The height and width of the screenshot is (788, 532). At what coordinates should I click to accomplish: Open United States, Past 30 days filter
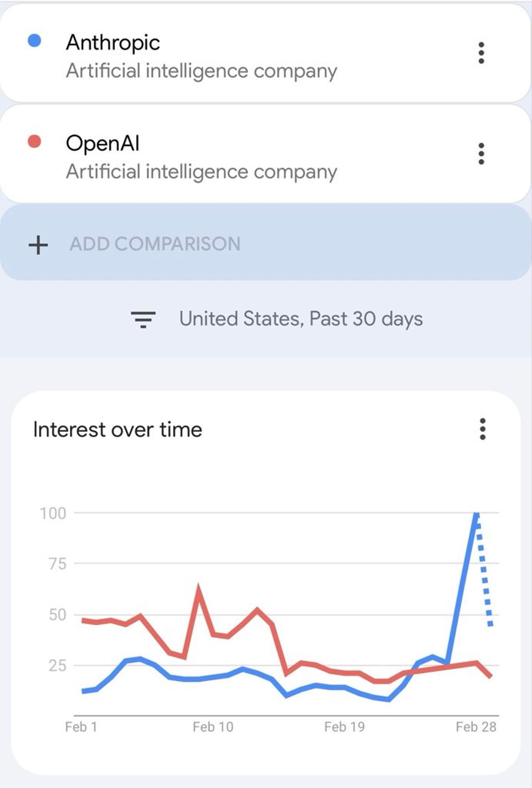click(301, 319)
